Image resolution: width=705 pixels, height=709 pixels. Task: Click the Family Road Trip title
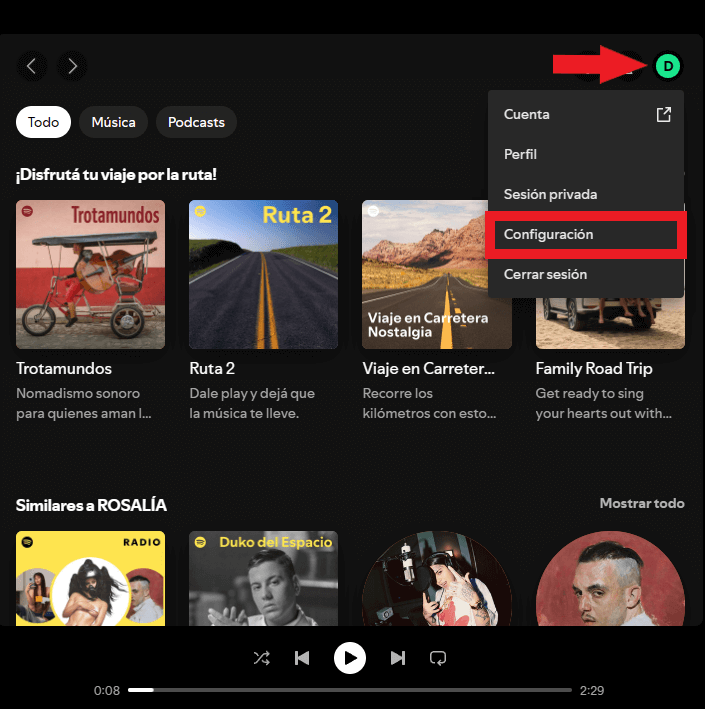594,369
